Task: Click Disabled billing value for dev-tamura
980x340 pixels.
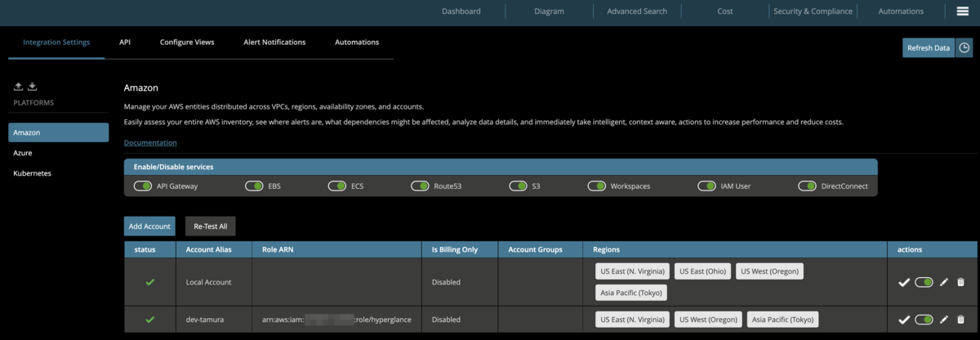Action: [446, 320]
